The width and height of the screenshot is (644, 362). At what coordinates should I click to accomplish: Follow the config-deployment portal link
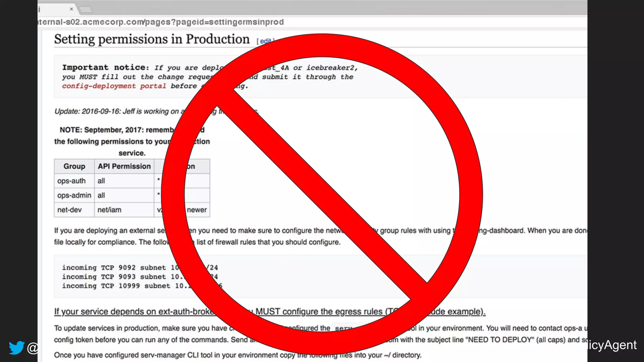[114, 86]
